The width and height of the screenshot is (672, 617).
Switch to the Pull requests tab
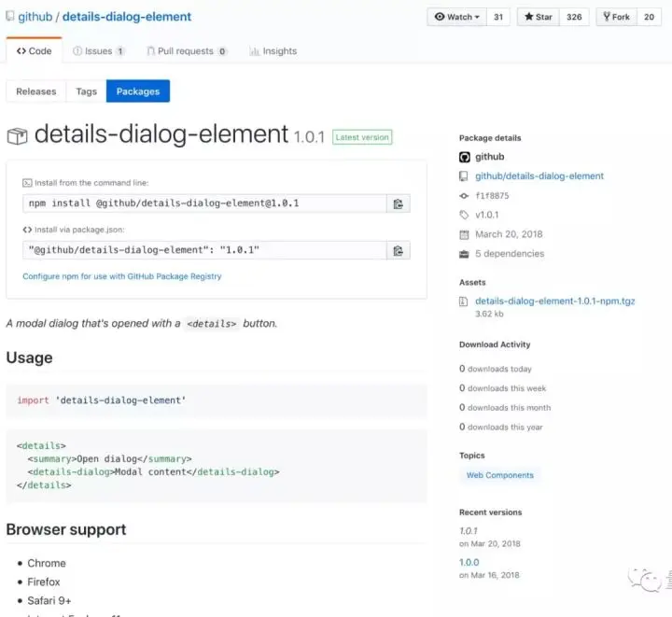187,51
